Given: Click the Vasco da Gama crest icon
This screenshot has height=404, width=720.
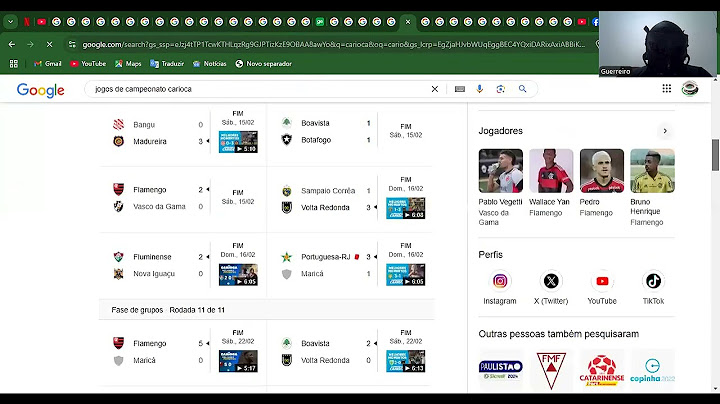Looking at the screenshot, I should pos(118,207).
